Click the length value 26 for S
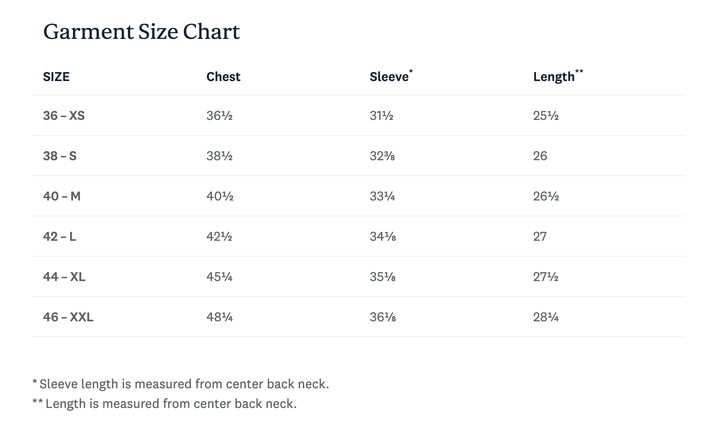Screen dimensions: 720x430 [x=540, y=156]
